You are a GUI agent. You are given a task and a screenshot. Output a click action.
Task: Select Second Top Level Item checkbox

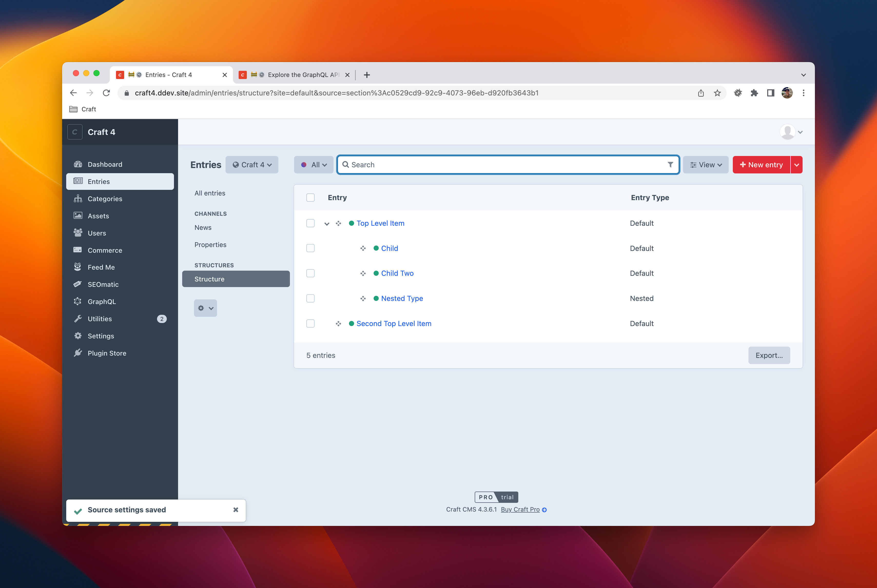click(310, 324)
